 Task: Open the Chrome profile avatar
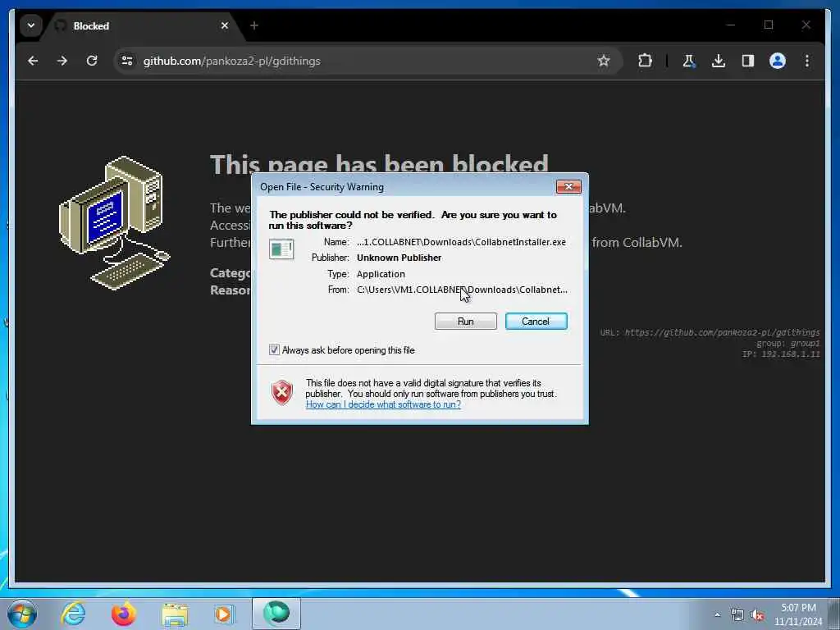[778, 61]
